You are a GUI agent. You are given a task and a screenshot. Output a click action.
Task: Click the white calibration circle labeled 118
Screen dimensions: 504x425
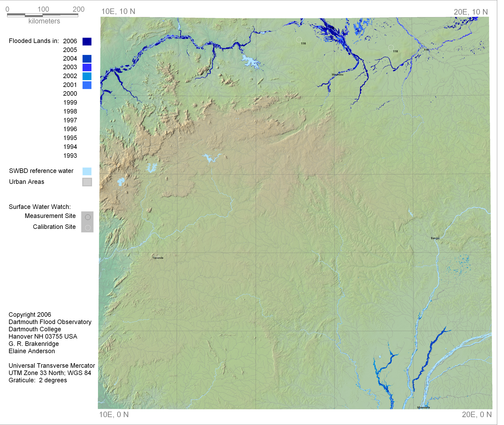[391, 47]
